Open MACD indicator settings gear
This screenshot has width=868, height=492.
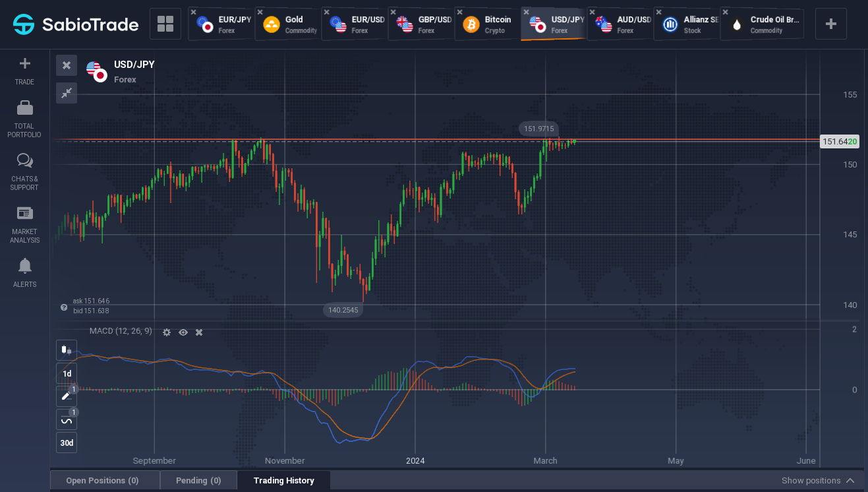[167, 332]
